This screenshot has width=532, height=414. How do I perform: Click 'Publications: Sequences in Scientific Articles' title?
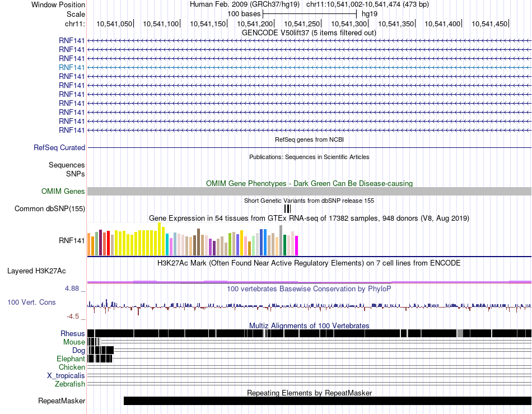tap(309, 157)
